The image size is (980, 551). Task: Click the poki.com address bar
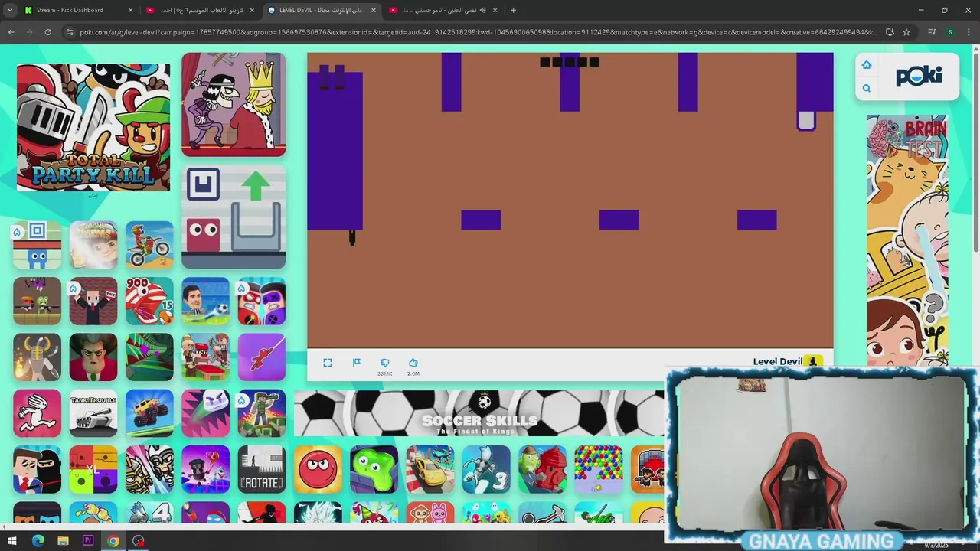[x=479, y=32]
